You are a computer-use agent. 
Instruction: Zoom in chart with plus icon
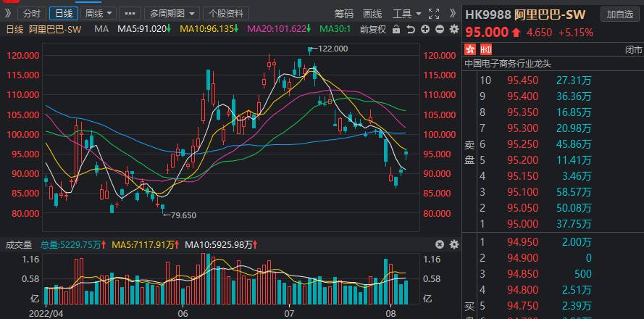click(425, 29)
